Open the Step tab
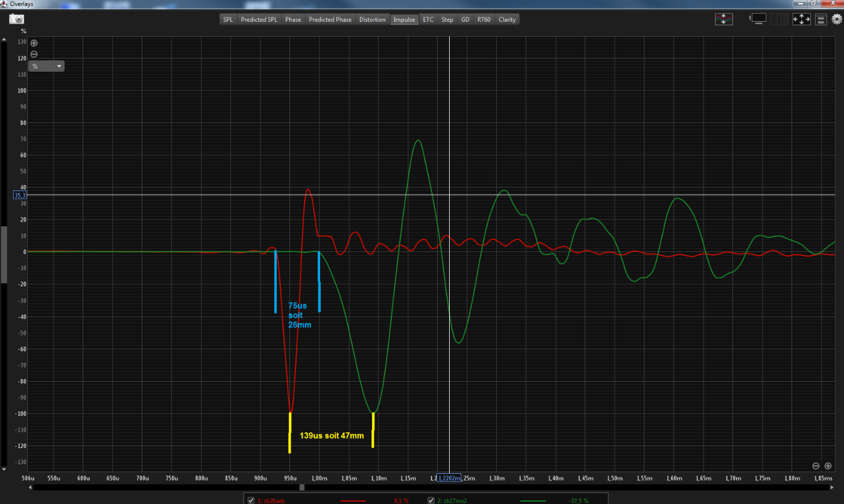Screen dimensions: 844x504 [447, 19]
